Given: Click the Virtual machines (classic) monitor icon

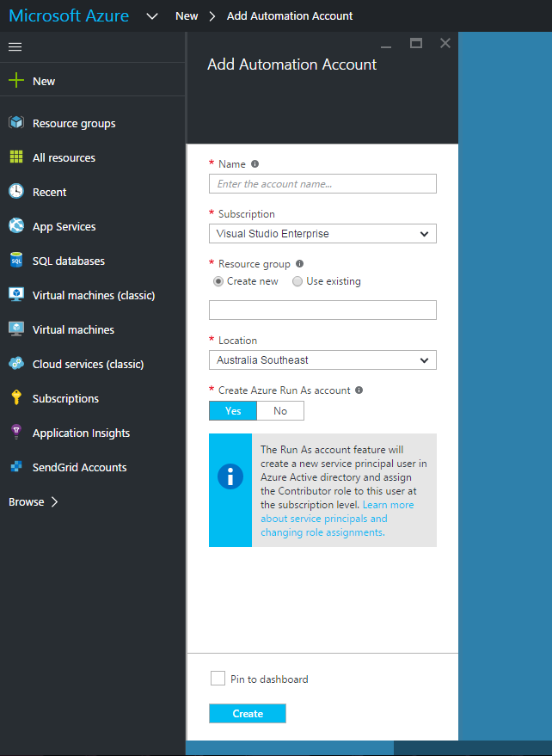Looking at the screenshot, I should 16,294.
